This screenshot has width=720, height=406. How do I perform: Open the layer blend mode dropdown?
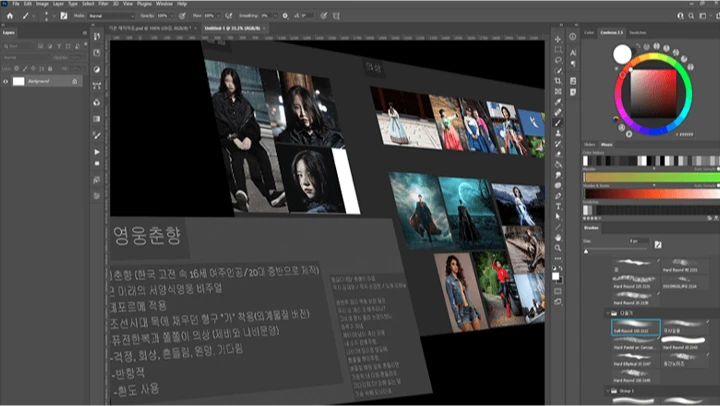coord(26,57)
